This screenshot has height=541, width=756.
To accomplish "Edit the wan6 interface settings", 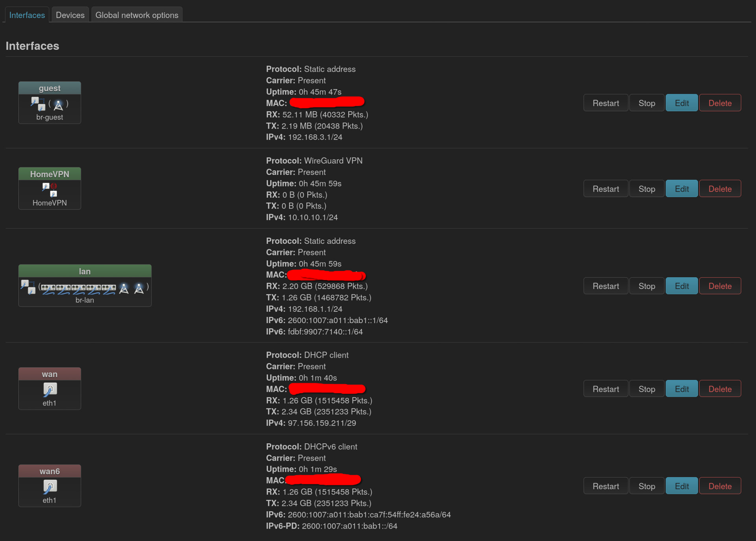I will (x=681, y=486).
